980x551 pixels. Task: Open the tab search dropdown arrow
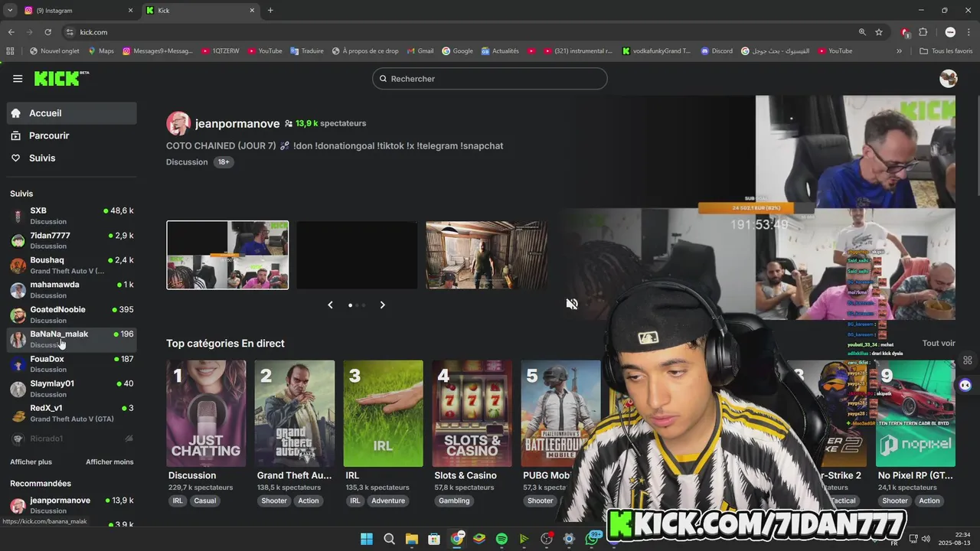[x=9, y=11]
